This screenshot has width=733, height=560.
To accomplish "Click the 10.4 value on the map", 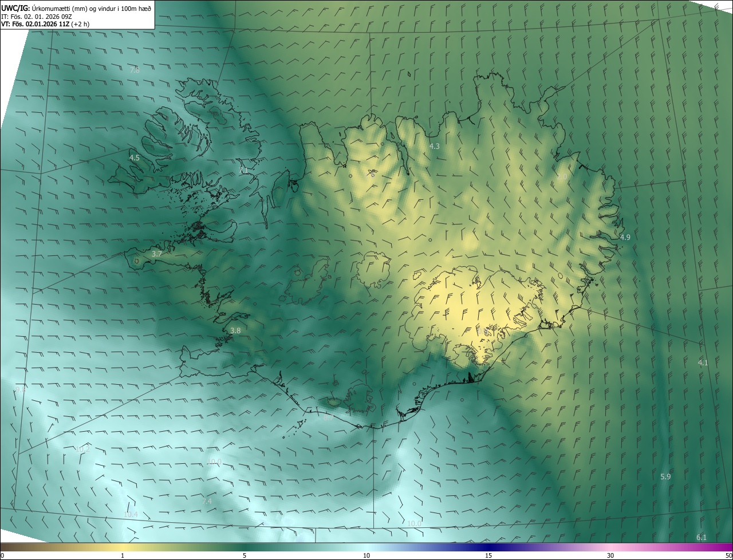I will click(131, 515).
